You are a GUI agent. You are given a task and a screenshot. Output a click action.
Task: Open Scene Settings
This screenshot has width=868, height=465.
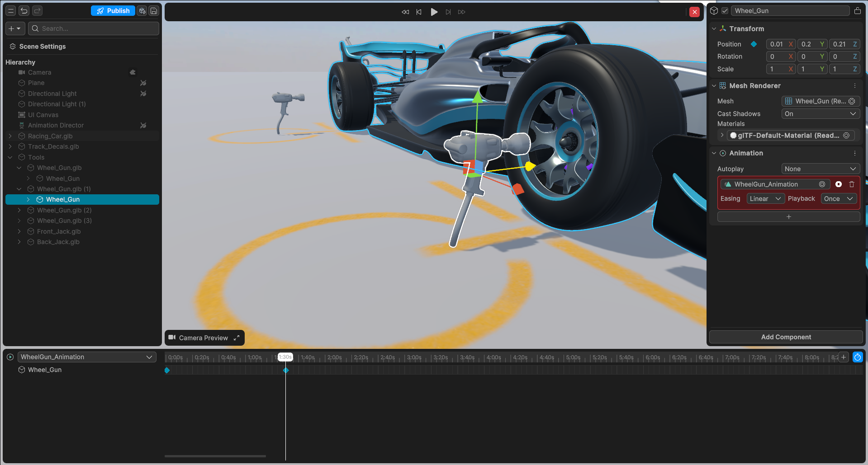(x=43, y=47)
